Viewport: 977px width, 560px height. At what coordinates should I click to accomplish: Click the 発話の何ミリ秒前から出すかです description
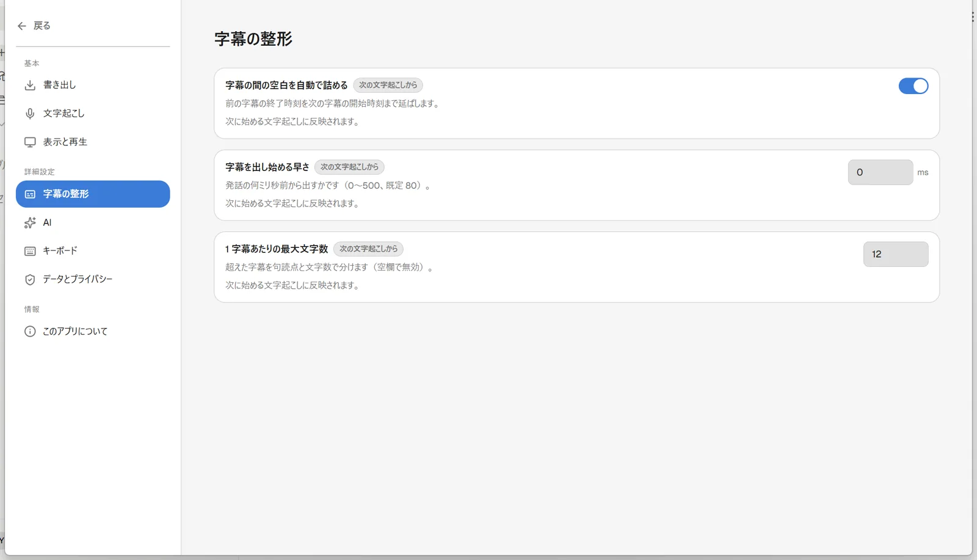[328, 186]
